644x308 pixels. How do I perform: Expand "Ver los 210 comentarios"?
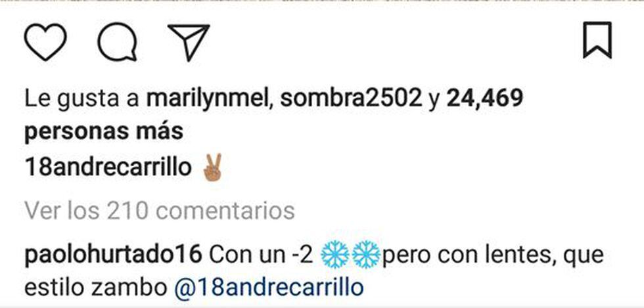(160, 211)
